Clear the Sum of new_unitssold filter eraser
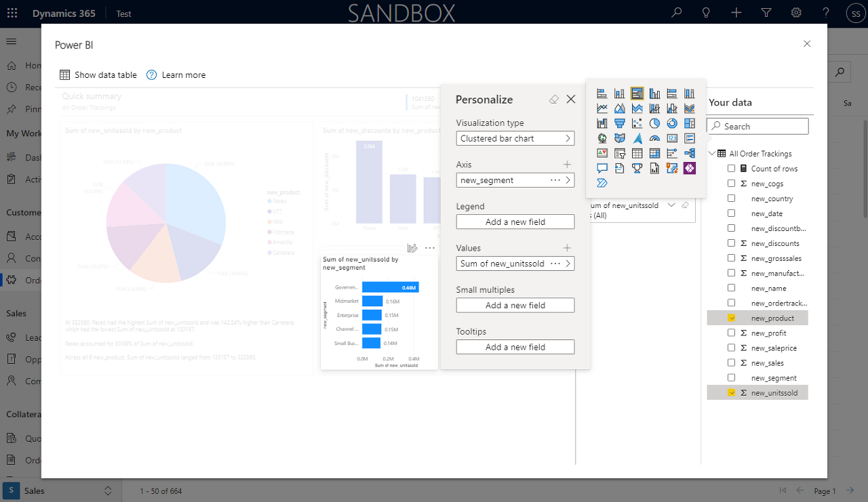 (685, 205)
